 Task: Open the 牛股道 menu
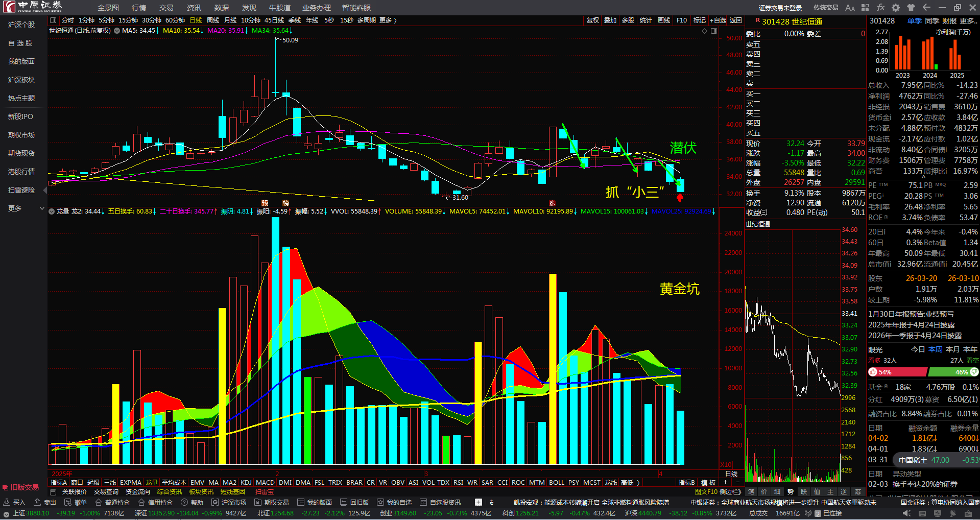coord(280,8)
